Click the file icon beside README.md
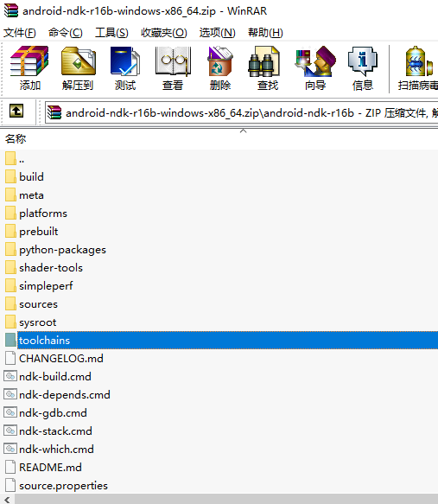The height and width of the screenshot is (504, 438). point(10,467)
